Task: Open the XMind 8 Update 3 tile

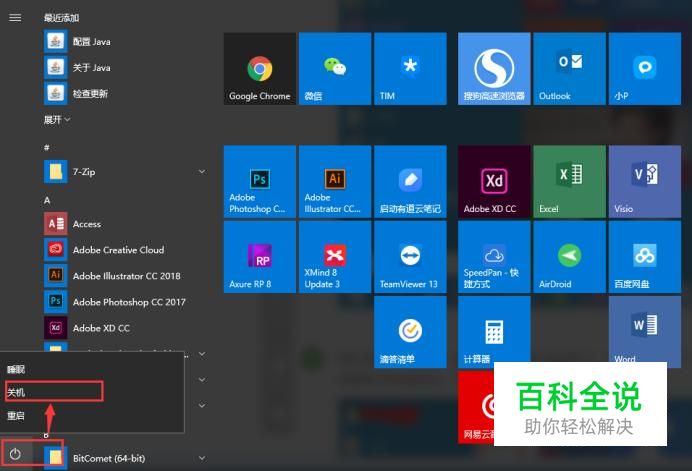Action: coord(335,257)
